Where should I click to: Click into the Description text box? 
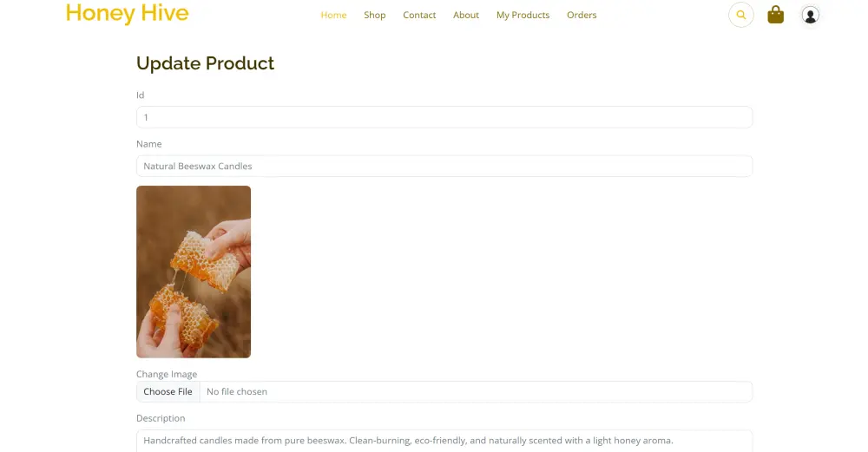444,440
